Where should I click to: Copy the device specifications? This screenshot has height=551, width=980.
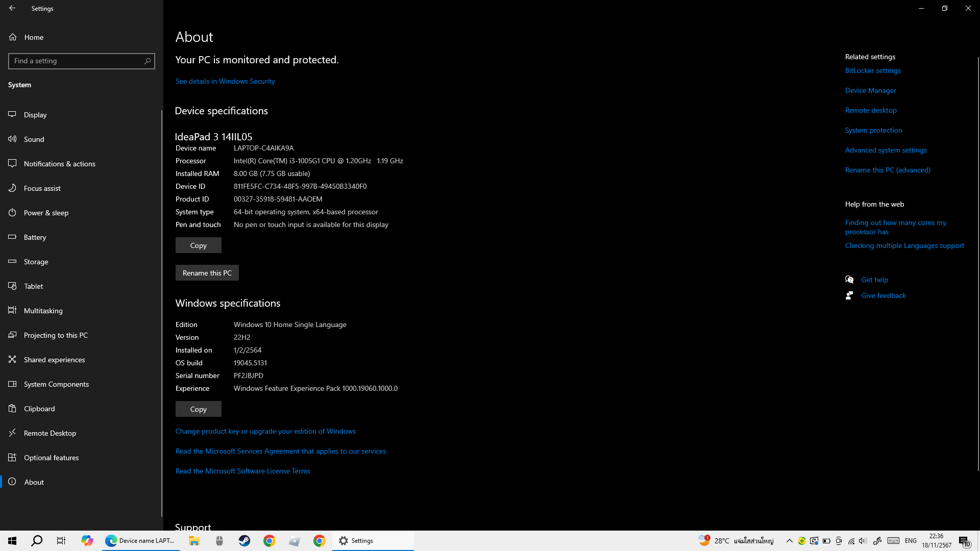199,245
